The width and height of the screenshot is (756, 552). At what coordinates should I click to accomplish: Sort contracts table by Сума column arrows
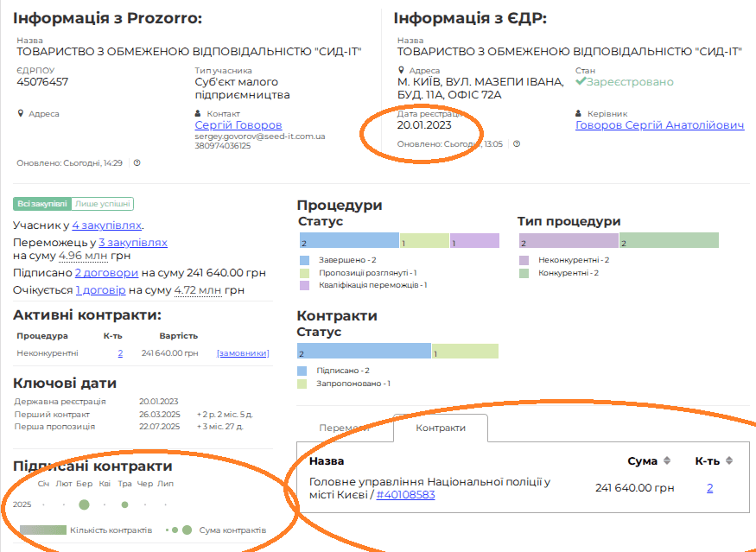pyautogui.click(x=667, y=461)
